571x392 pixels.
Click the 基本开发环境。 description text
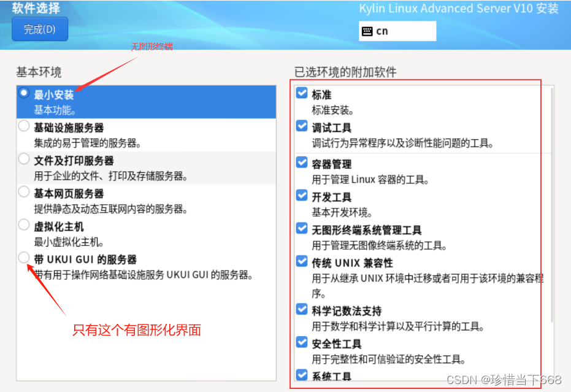[342, 212]
